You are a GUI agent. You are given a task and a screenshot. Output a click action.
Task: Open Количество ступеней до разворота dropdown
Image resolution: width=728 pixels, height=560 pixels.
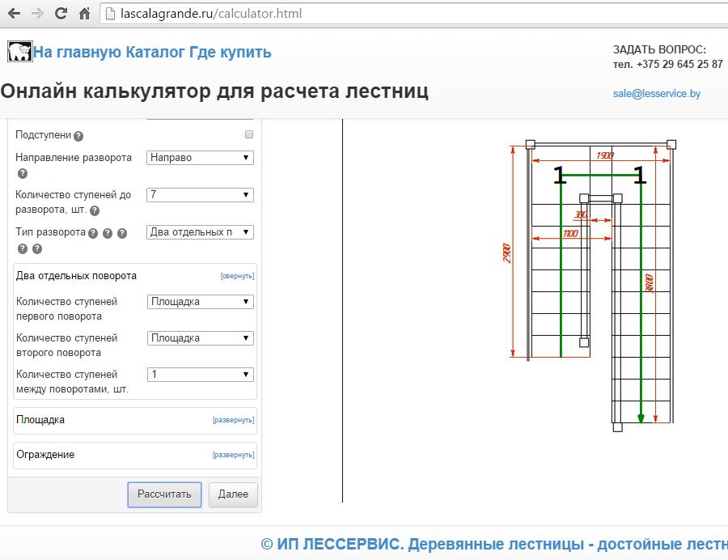[200, 195]
